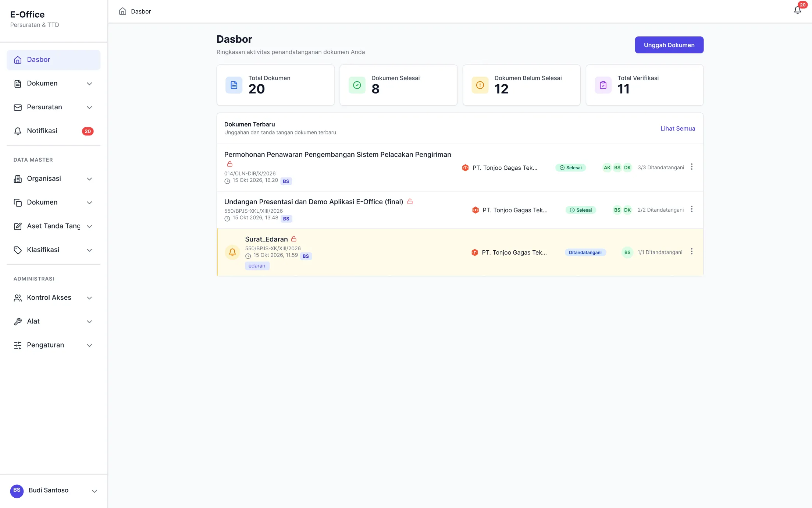The image size is (812, 508).
Task: Expand the Pengaturan sidebar menu
Action: tap(53, 345)
